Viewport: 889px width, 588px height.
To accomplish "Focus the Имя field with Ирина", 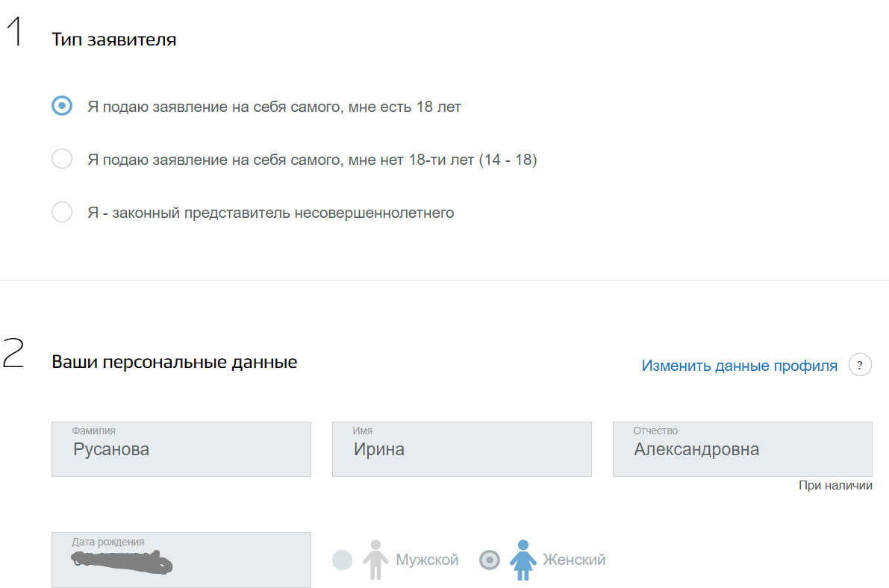I will click(462, 449).
